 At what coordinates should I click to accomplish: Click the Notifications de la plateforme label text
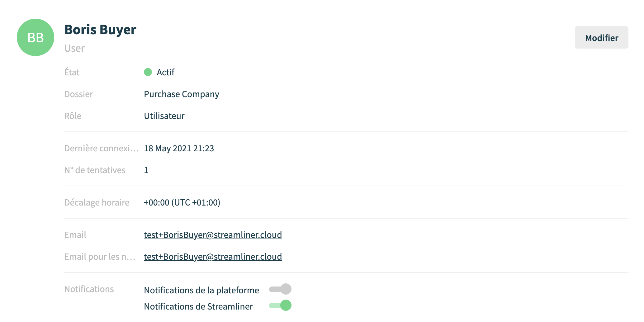pos(201,290)
